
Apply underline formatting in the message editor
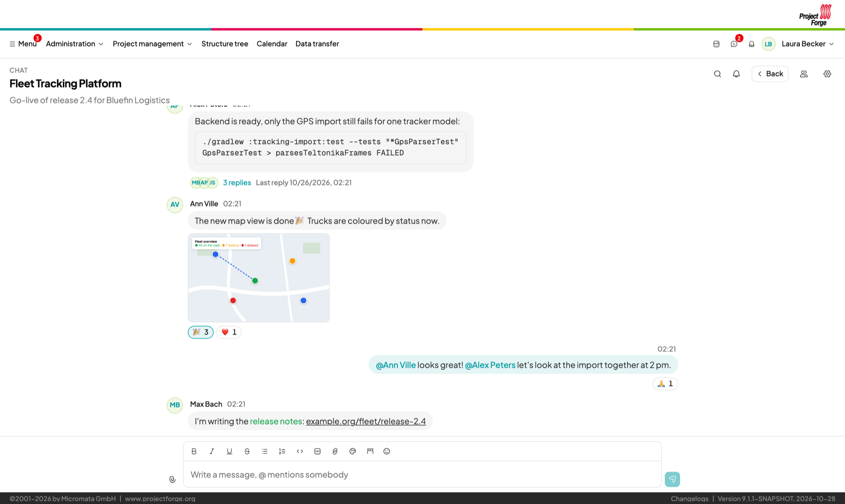229,451
